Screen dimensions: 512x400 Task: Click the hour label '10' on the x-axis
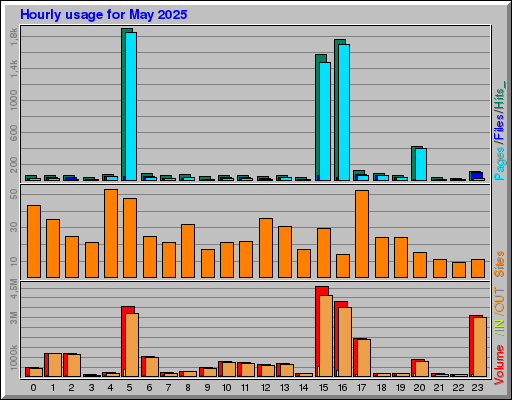[x=226, y=388]
